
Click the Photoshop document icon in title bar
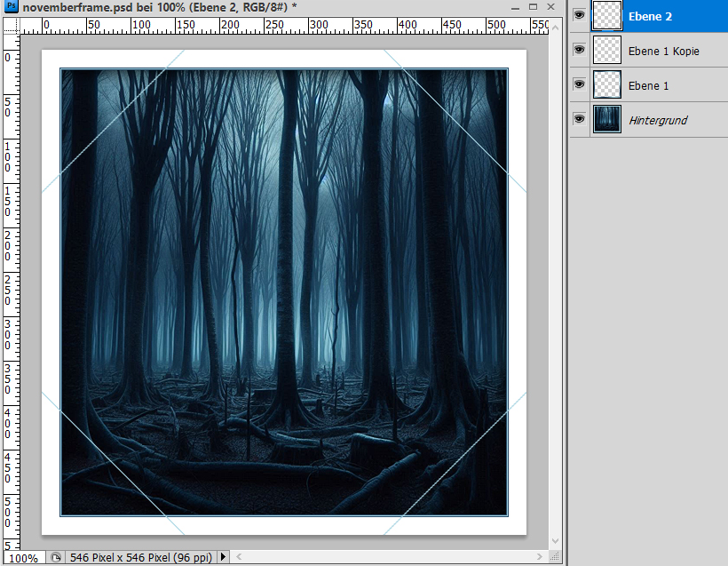coord(11,7)
